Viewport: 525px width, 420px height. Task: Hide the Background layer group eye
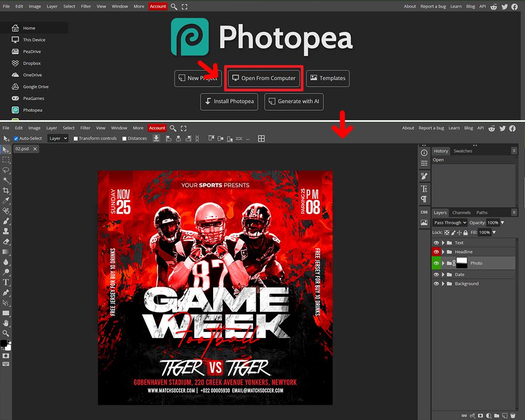coord(436,283)
